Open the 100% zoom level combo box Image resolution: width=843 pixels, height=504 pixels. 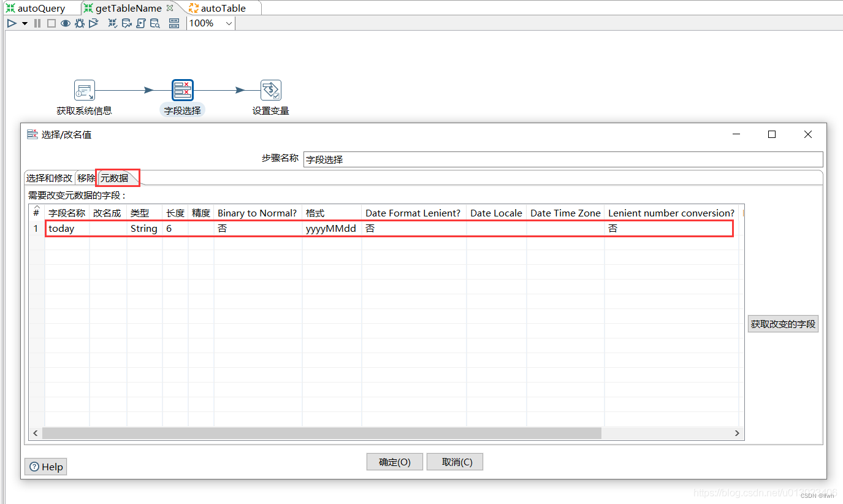coord(211,23)
